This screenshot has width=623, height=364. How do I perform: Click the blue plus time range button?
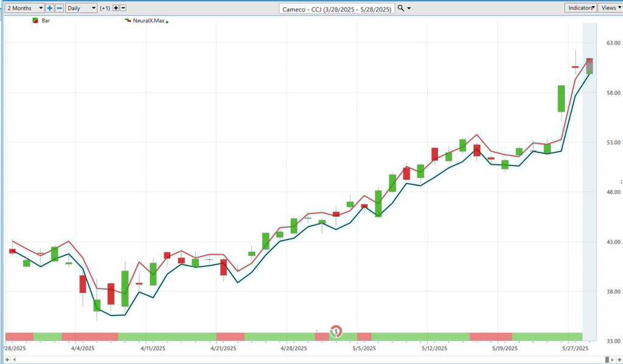(50, 8)
